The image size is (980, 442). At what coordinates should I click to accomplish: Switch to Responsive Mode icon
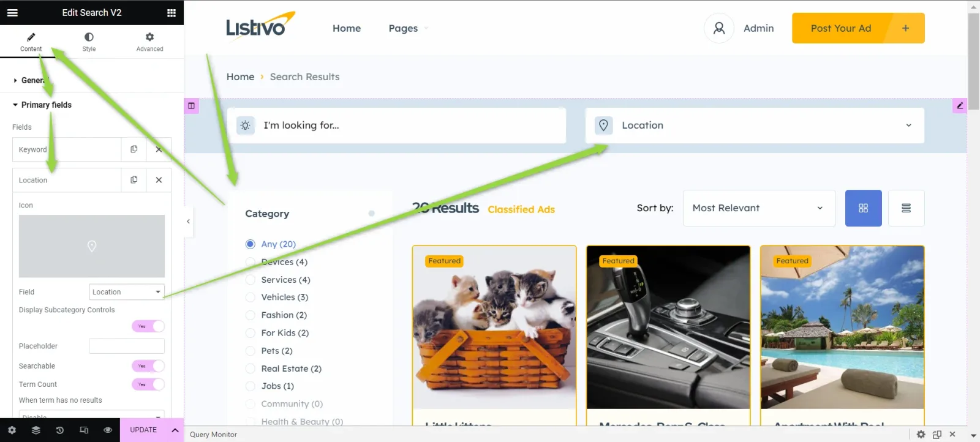click(x=84, y=430)
